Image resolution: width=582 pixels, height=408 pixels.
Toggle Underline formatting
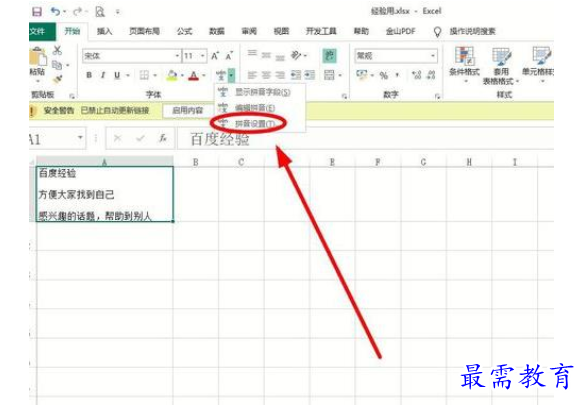(x=117, y=75)
